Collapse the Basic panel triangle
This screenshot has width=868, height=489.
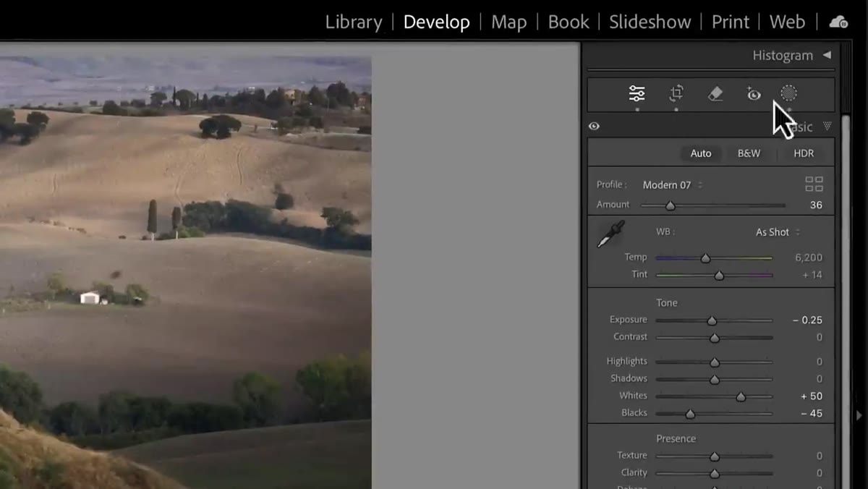pyautogui.click(x=827, y=127)
